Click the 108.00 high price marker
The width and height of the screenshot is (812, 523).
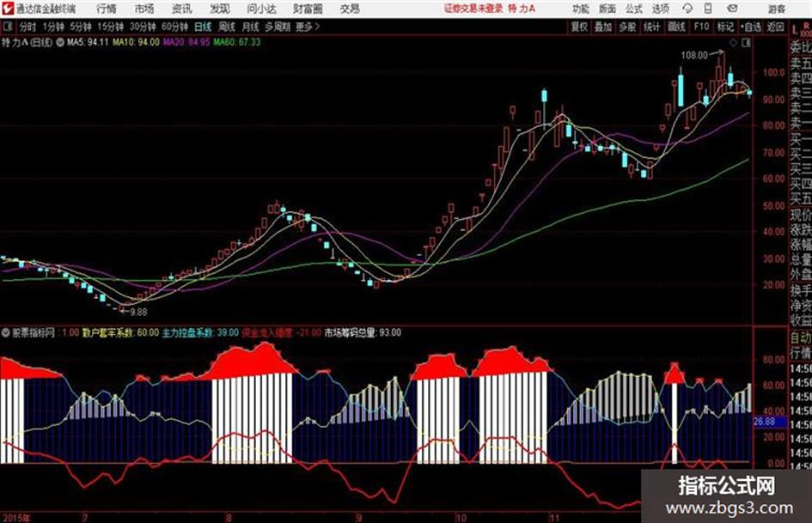[694, 55]
